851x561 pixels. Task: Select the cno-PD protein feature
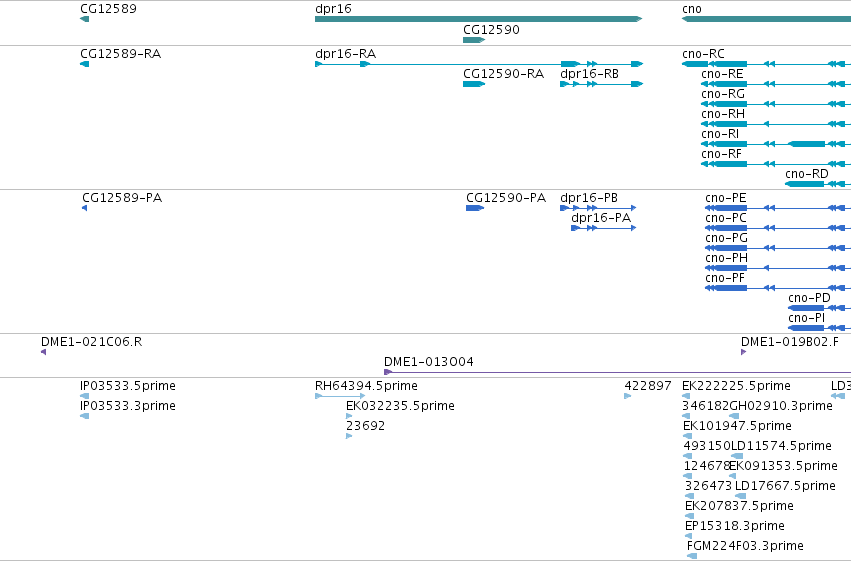coord(820,309)
